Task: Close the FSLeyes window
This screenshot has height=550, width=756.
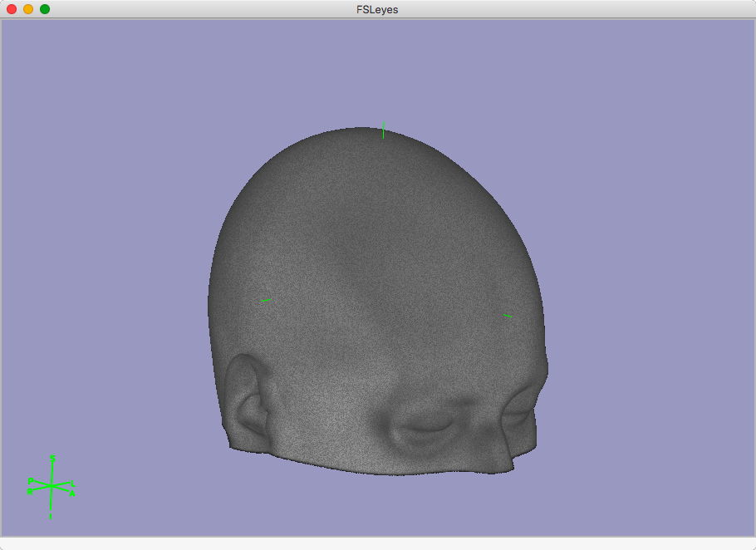Action: pos(12,9)
